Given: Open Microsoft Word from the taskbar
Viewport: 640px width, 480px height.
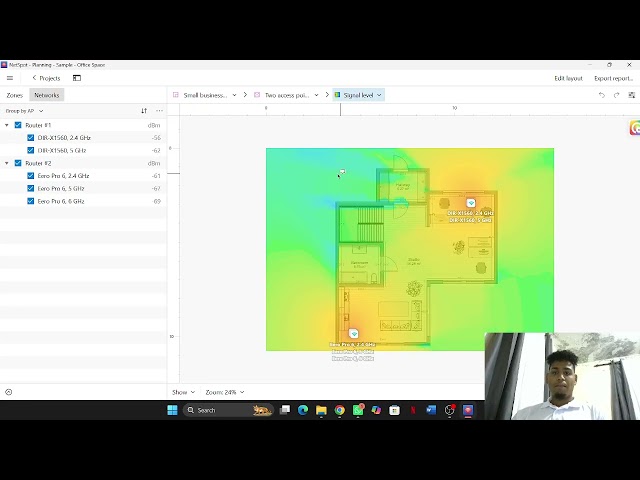Looking at the screenshot, I should (x=431, y=410).
